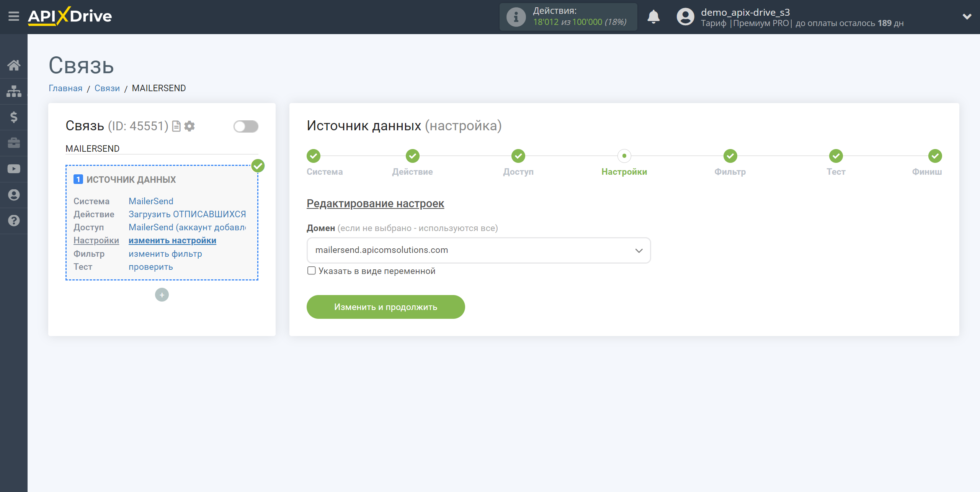980x492 pixels.
Task: Click tariff 'Премиум PRO' text
Action: [761, 23]
